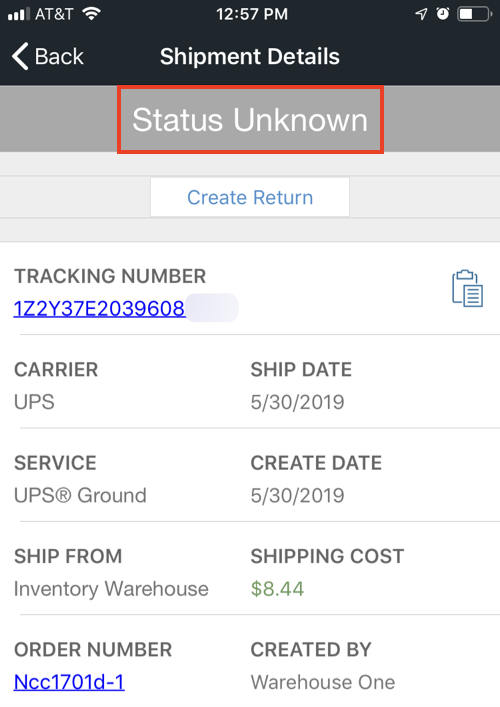Tap the $8.44 shipping cost value
Screen dimensions: 500x707
tap(277, 588)
